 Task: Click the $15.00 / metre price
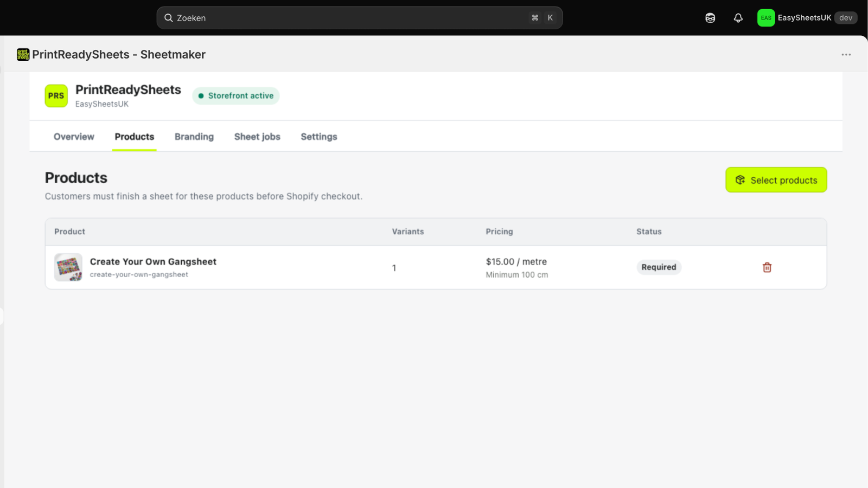516,261
